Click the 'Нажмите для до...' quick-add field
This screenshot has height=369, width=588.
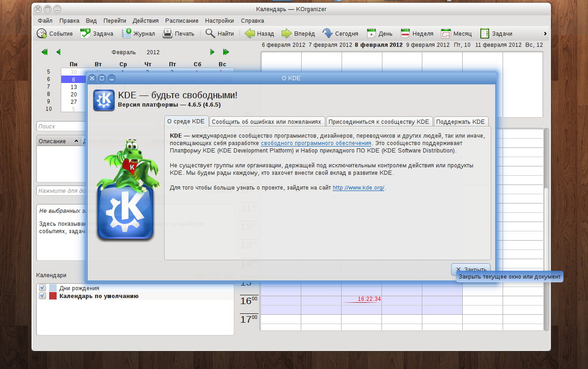click(x=62, y=191)
